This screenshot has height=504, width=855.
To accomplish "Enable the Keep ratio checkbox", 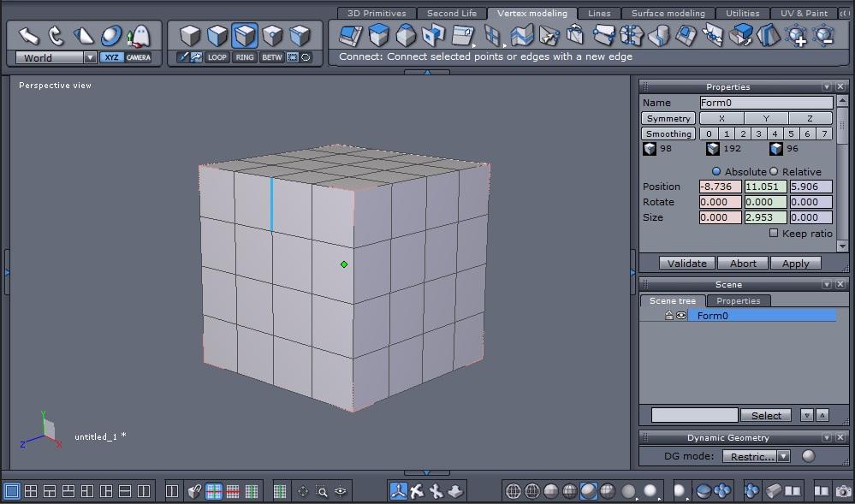I will 774,233.
